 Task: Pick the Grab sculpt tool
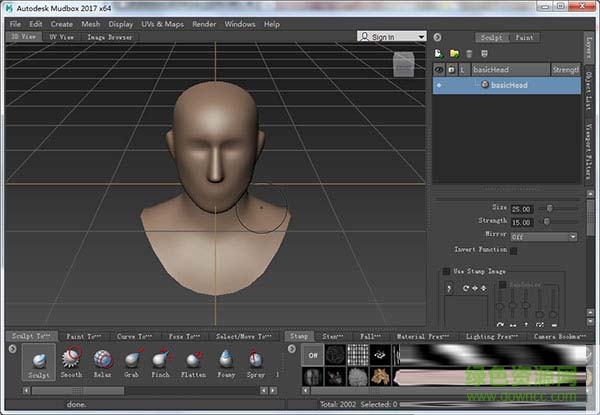pos(131,359)
